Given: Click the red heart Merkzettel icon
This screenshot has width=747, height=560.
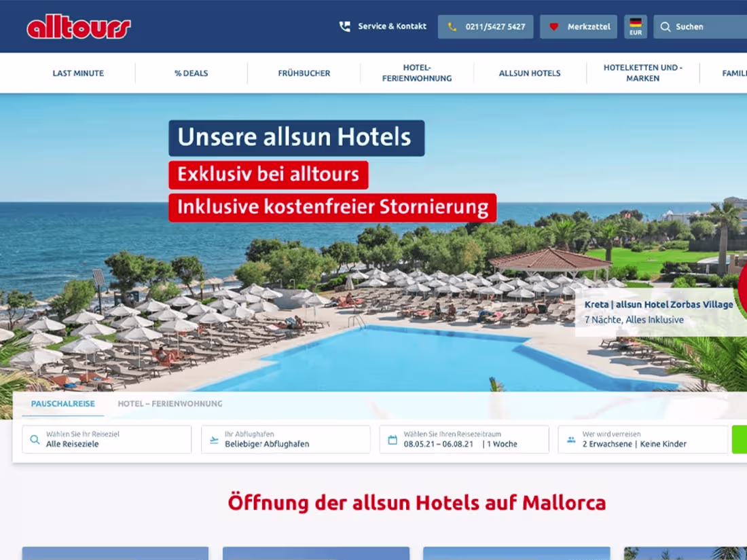Looking at the screenshot, I should [553, 26].
